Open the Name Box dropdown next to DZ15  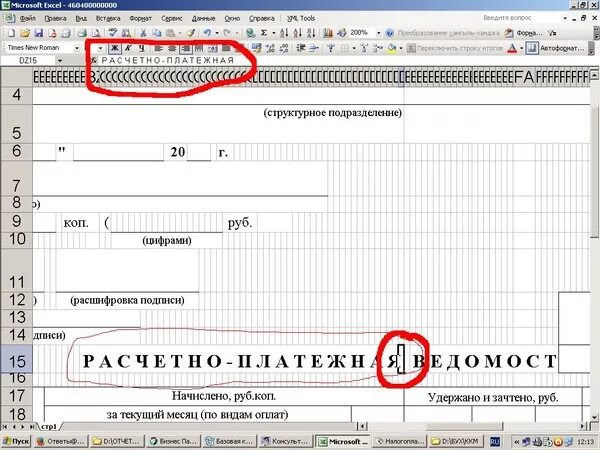pos(60,60)
